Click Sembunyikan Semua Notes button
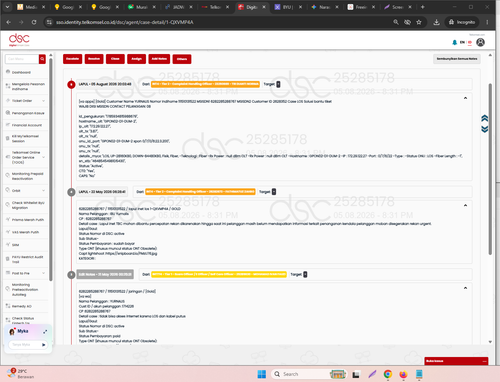 (457, 59)
